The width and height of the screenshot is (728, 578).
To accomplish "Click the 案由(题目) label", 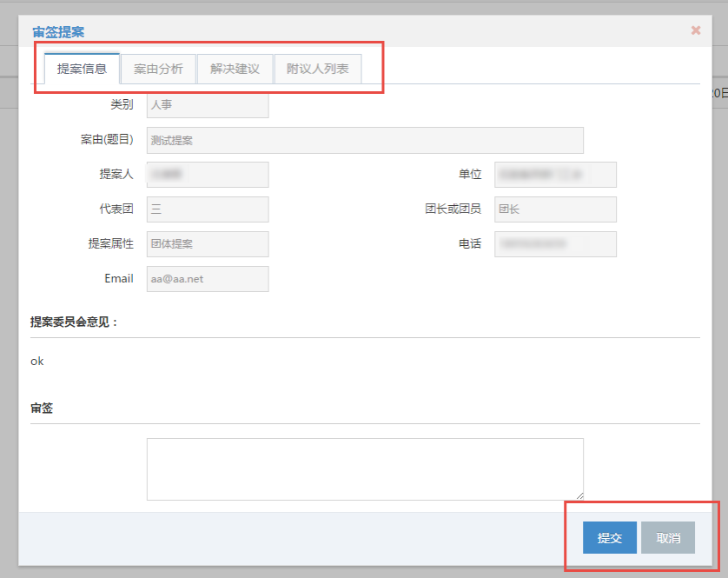I will [x=107, y=139].
